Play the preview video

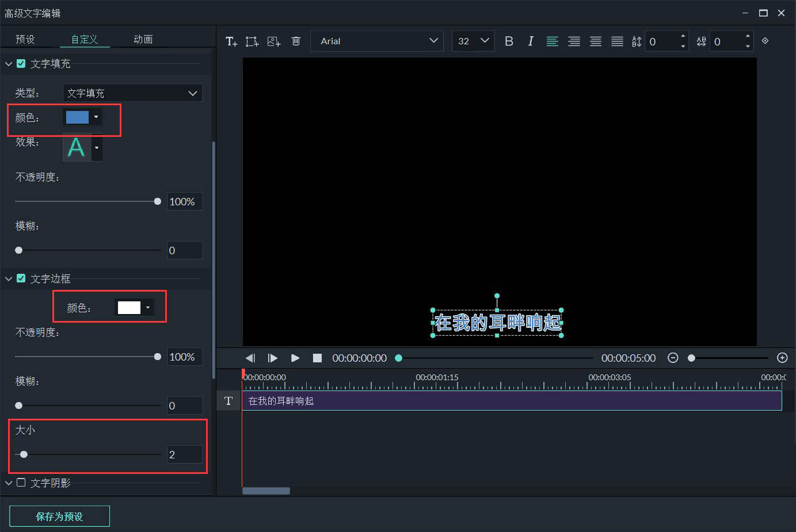tap(295, 358)
